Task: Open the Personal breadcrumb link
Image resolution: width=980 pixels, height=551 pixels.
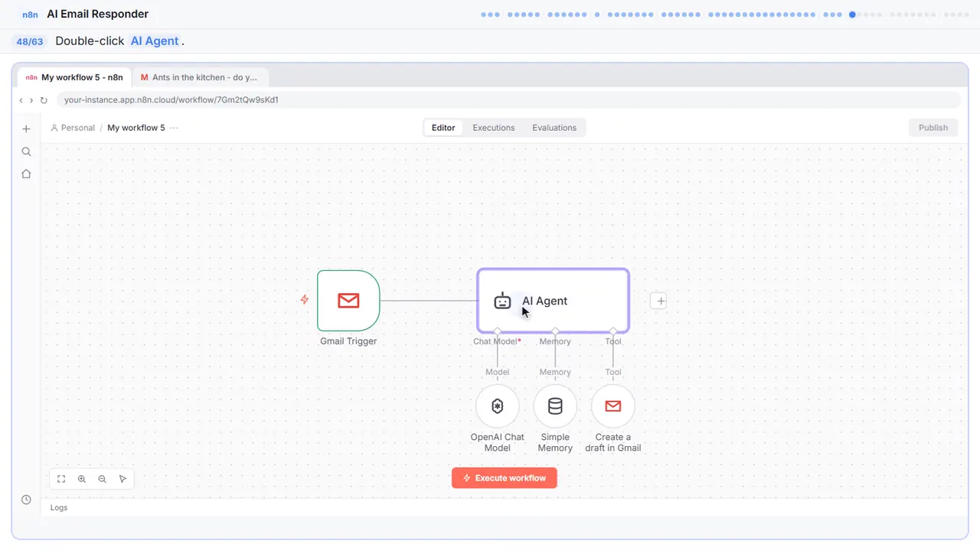Action: [73, 128]
